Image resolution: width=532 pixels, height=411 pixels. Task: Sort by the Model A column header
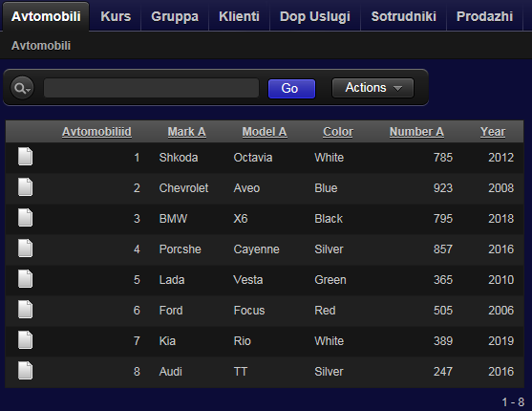265,132
